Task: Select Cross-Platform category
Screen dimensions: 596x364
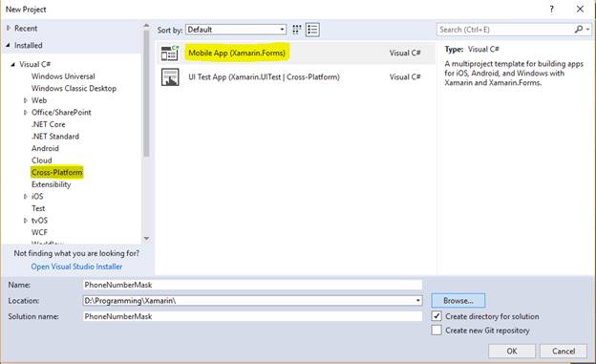Action: point(57,172)
